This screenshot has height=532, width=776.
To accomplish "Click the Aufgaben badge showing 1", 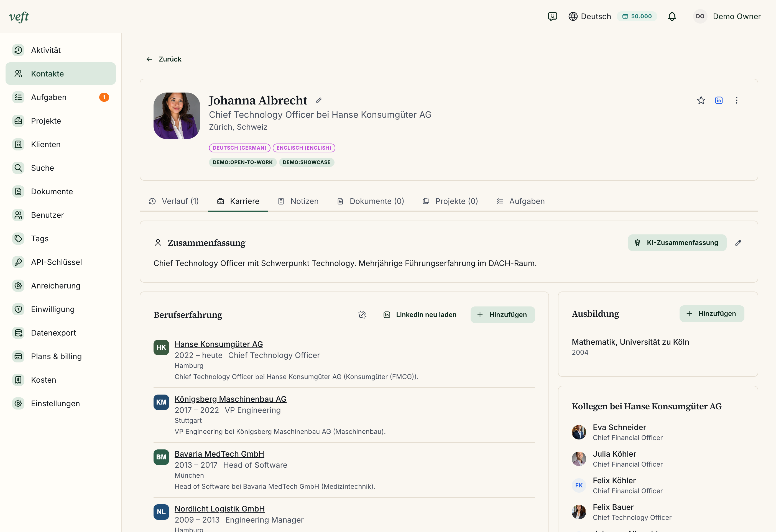I will tap(104, 97).
